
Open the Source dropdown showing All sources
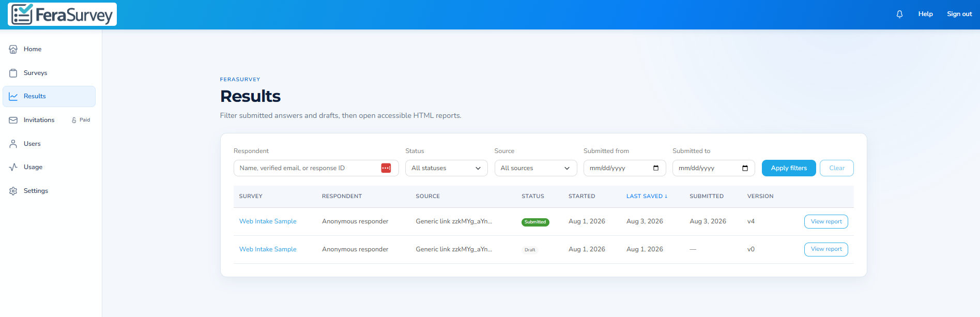click(x=535, y=168)
